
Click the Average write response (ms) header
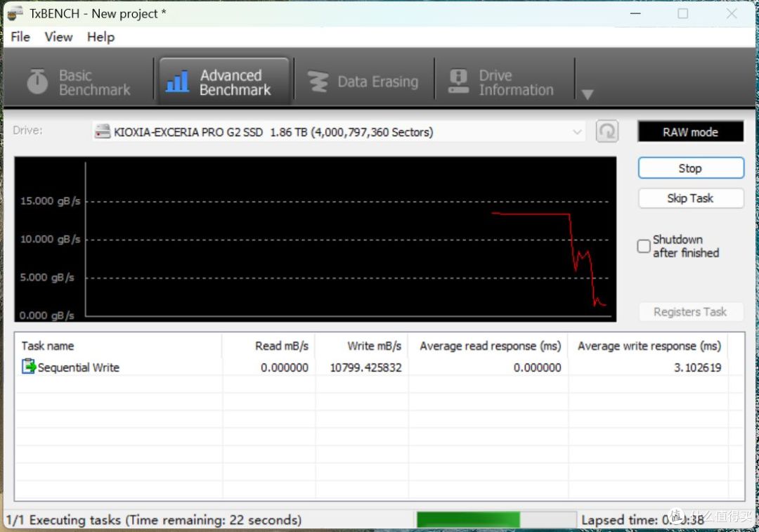(x=649, y=346)
